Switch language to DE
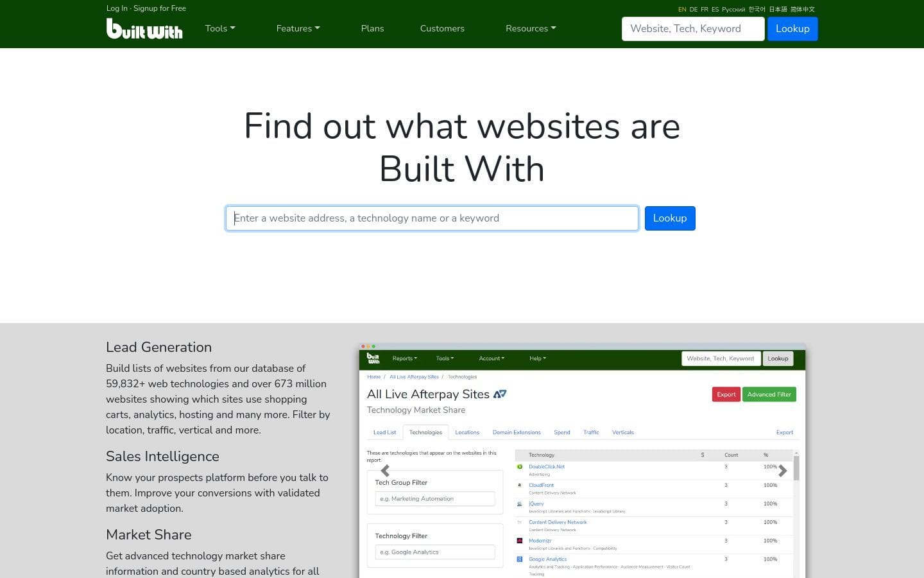924x578 pixels. point(693,10)
